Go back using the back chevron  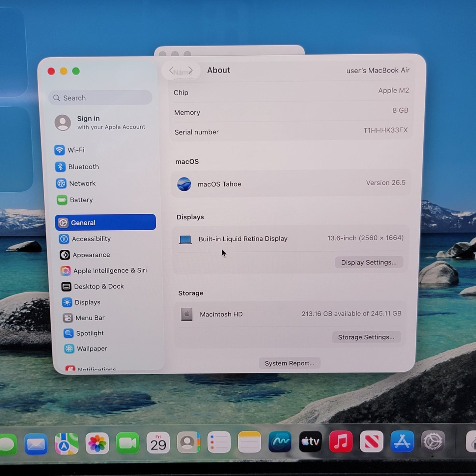click(172, 70)
